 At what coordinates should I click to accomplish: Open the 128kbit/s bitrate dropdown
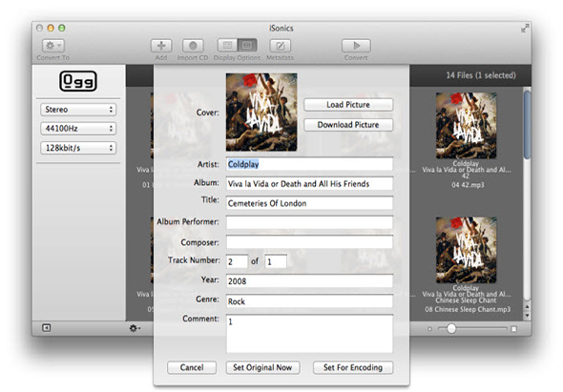[78, 148]
